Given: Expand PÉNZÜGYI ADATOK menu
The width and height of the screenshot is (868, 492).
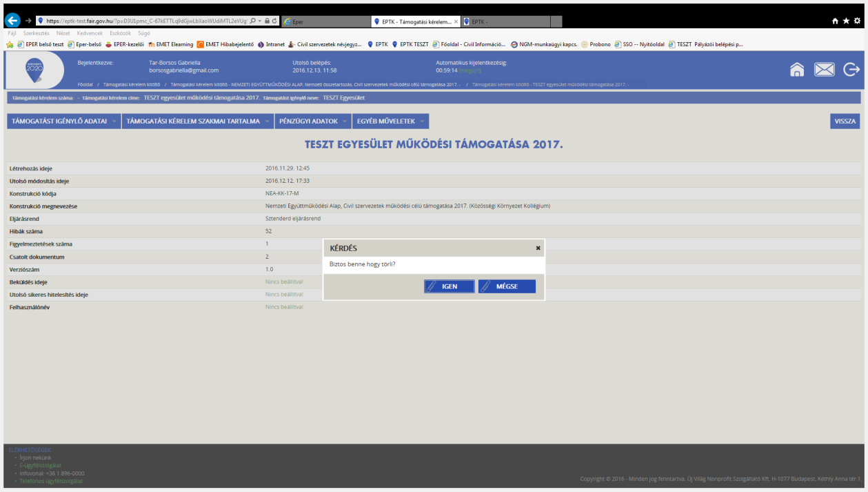Looking at the screenshot, I should click(x=312, y=121).
